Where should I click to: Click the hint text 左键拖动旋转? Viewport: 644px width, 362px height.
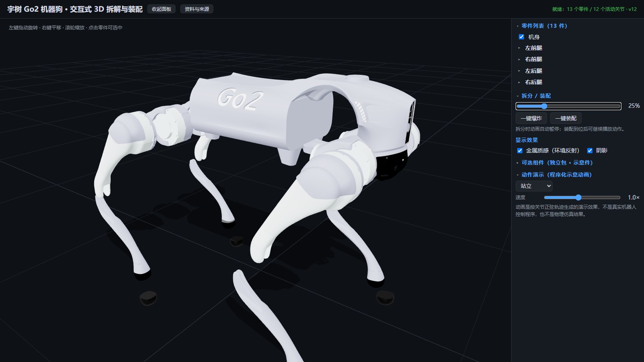(x=66, y=28)
